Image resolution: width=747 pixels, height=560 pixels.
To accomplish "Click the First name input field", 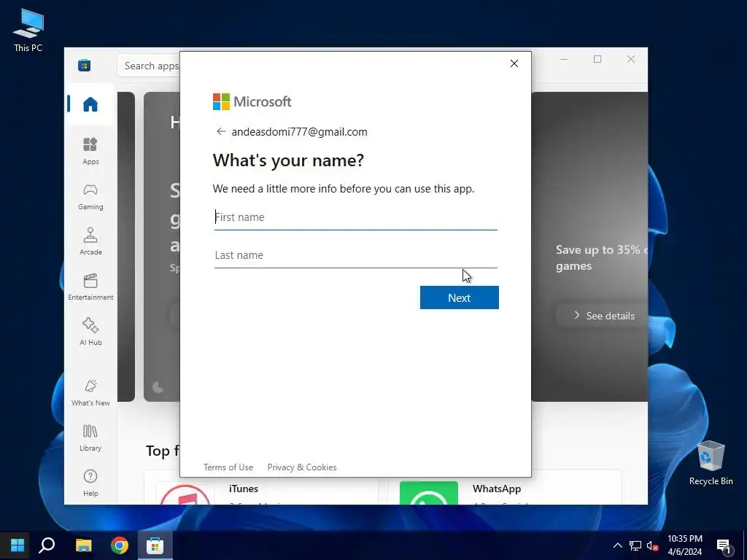I will [355, 217].
